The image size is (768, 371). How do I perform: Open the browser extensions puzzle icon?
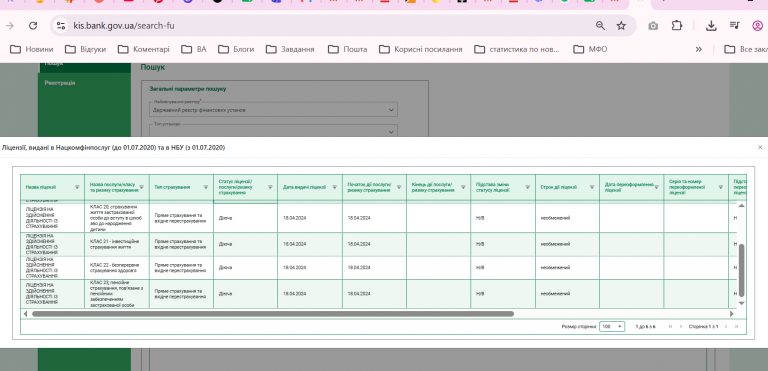(676, 25)
